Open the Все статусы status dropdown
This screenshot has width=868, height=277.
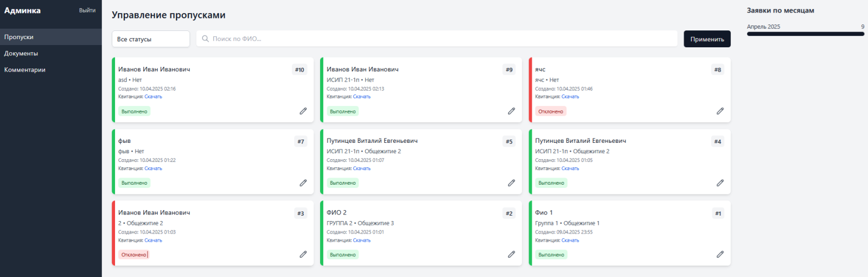[151, 39]
